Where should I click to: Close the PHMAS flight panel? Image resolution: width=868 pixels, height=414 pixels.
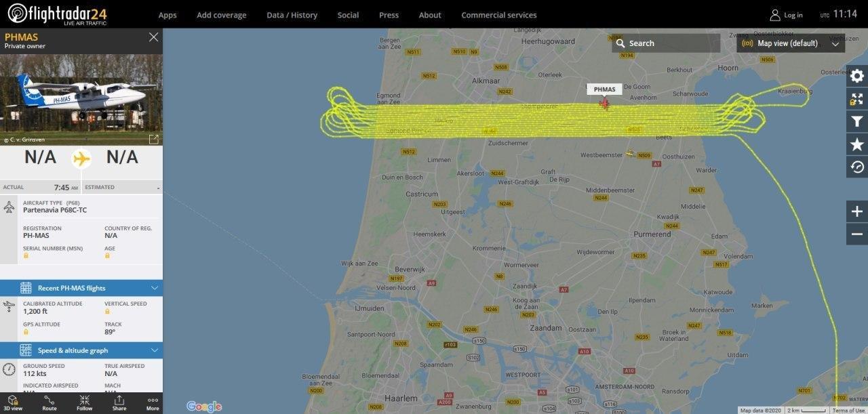click(x=153, y=37)
